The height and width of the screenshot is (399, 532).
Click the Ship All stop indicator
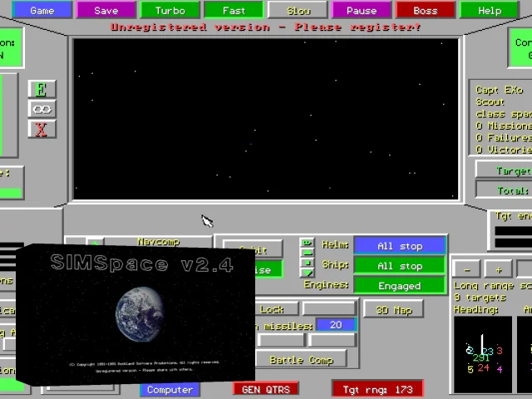(x=400, y=266)
